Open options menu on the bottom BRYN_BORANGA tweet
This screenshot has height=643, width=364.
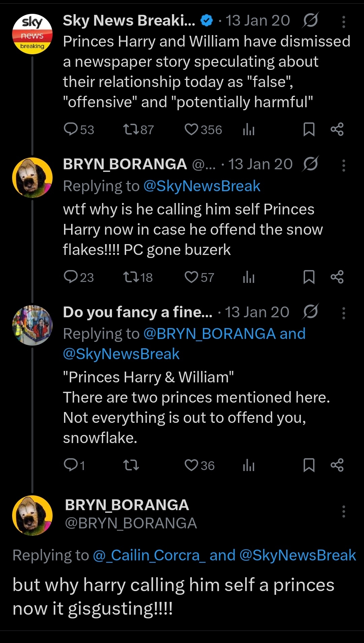[343, 512]
